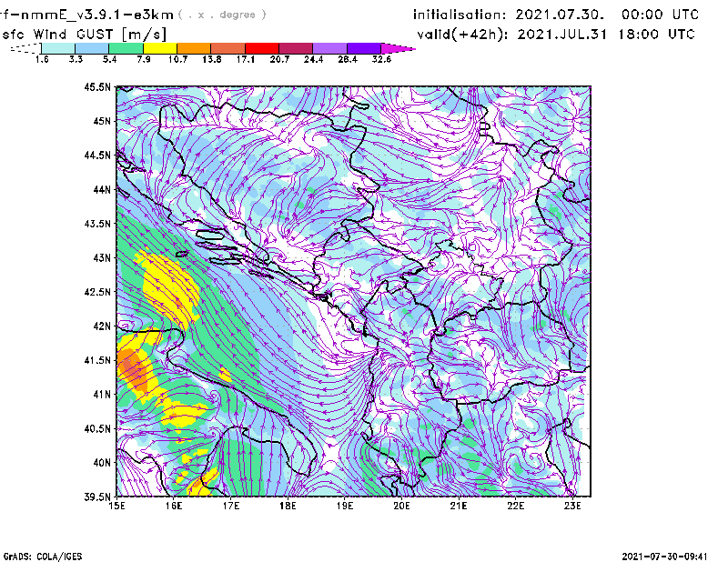Screen dimensions: 728x562
Task: Click the legend value 17.1
Action: point(246,59)
